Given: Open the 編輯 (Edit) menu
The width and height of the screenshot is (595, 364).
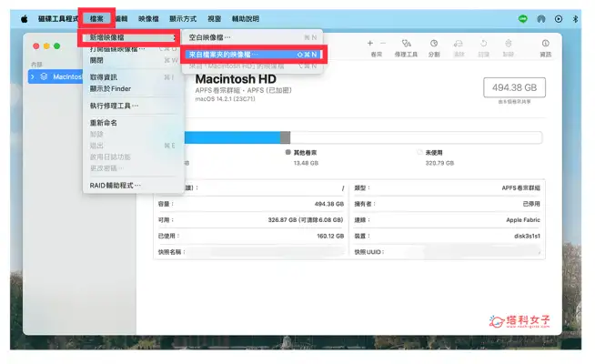Looking at the screenshot, I should tap(121, 19).
